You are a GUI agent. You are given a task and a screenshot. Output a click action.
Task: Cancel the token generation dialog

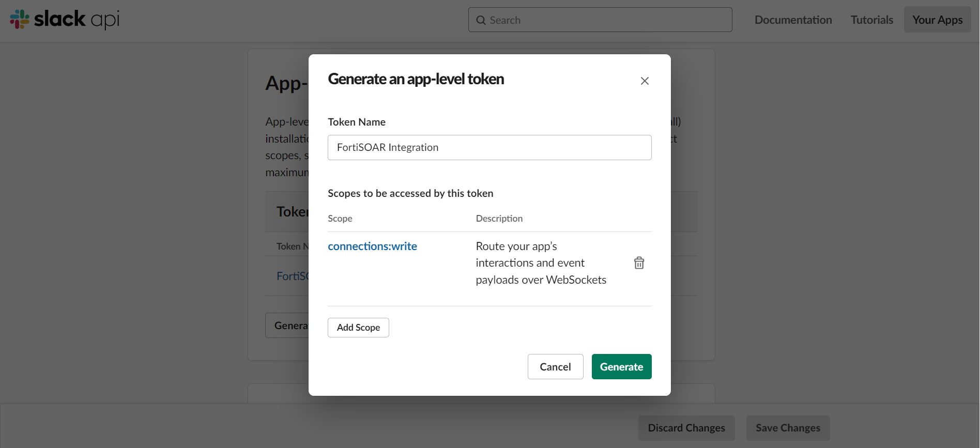point(555,367)
